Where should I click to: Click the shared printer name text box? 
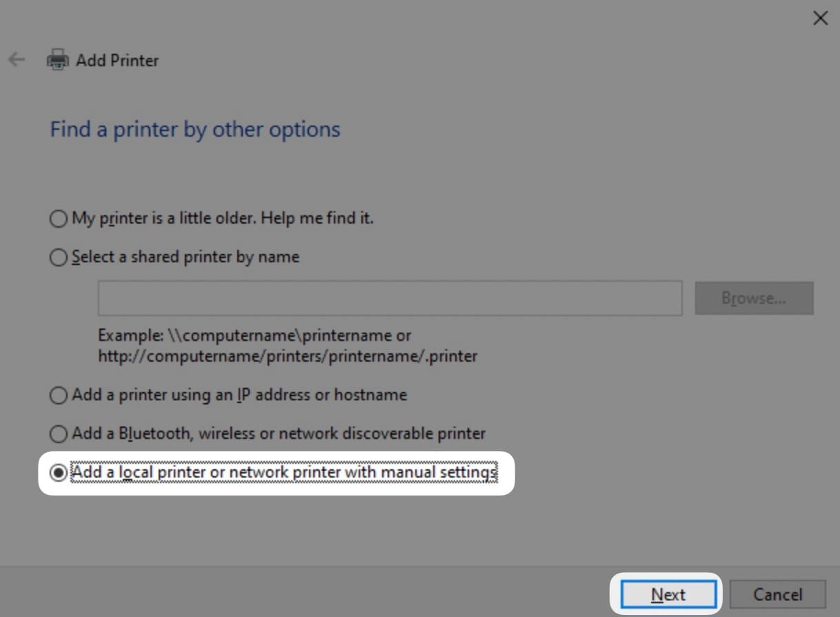(x=390, y=298)
